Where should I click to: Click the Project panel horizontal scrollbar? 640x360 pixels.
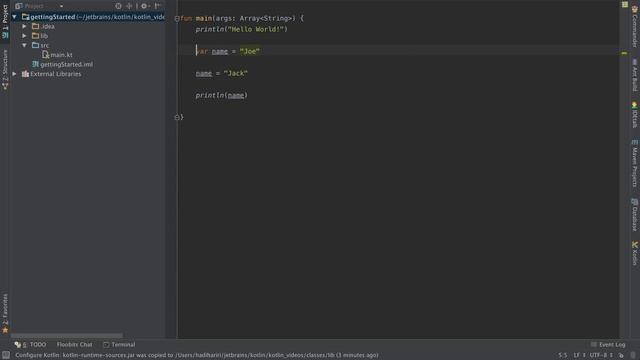[67, 336]
